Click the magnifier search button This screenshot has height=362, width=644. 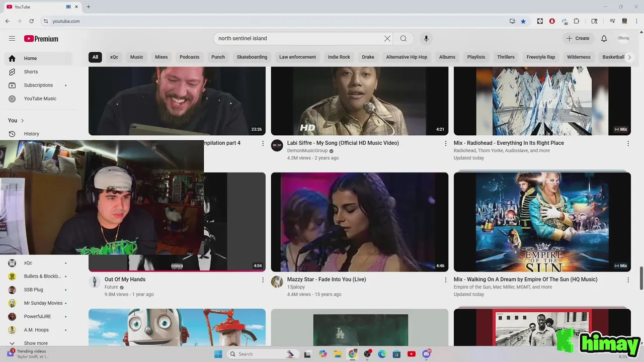[404, 39]
